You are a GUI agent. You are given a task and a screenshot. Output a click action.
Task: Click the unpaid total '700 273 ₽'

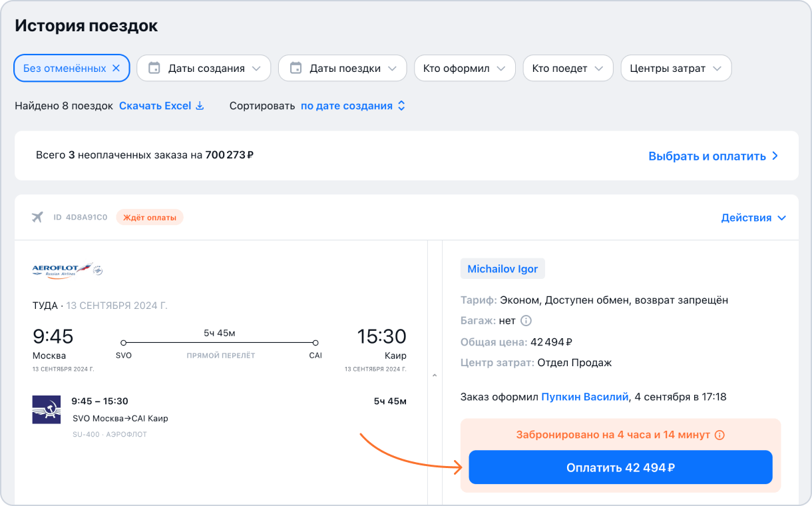tap(230, 155)
